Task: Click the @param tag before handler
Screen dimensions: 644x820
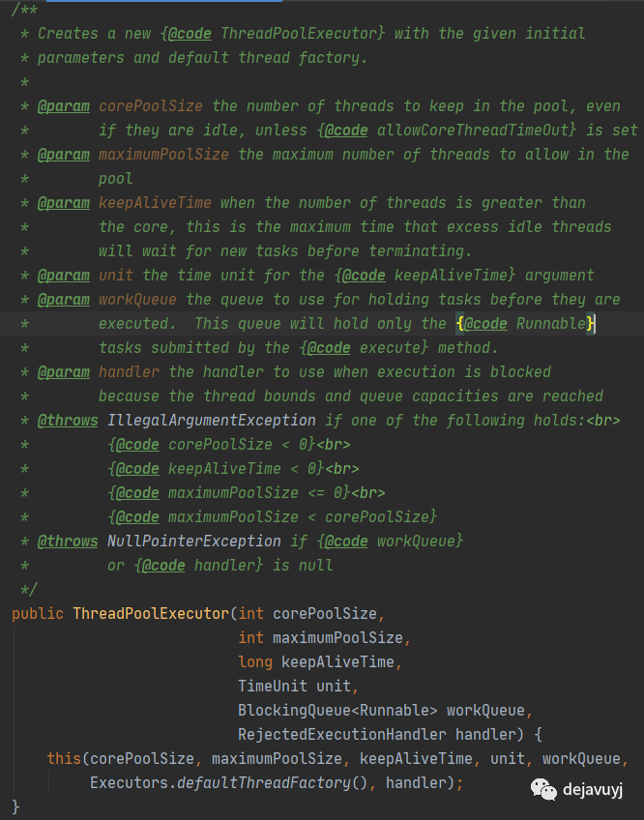Action: click(64, 372)
